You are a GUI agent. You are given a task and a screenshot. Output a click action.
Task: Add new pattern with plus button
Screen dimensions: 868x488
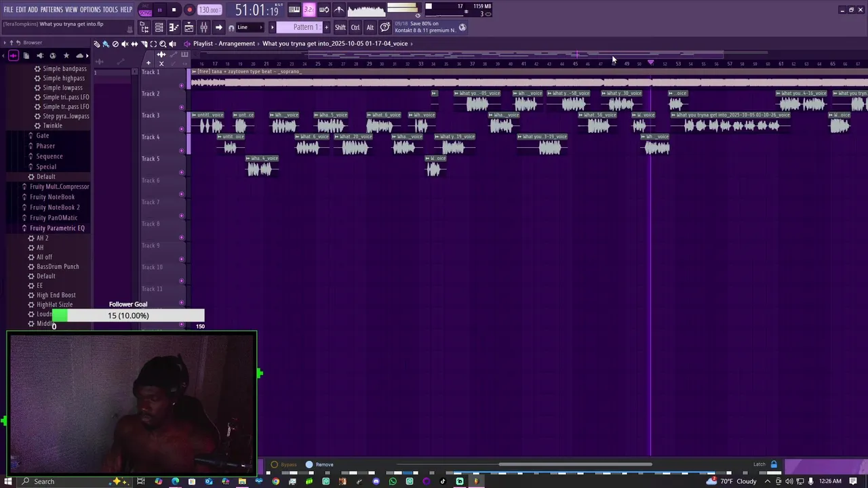[x=326, y=28]
